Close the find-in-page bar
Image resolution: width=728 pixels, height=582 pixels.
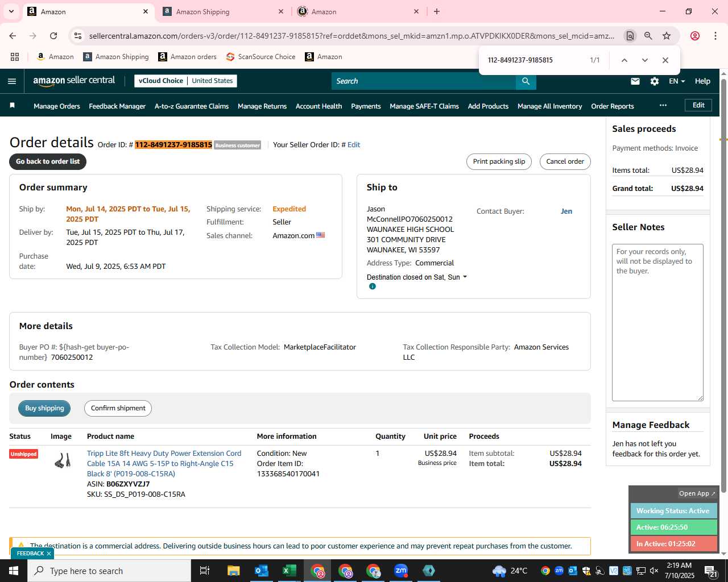[x=665, y=60]
